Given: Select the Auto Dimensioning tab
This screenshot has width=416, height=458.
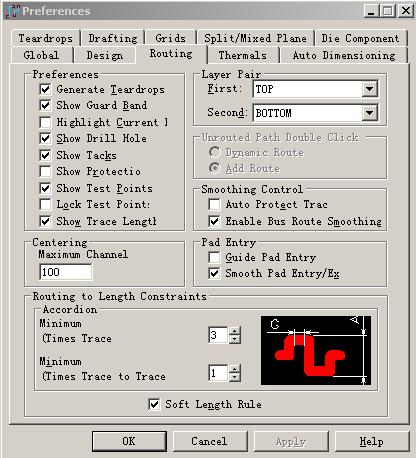Looking at the screenshot, I should coord(344,55).
